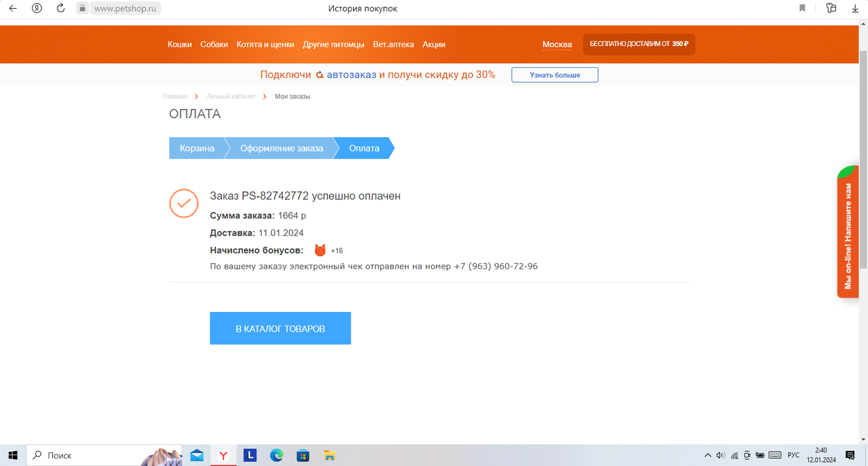Image resolution: width=868 pixels, height=466 pixels.
Task: Open Другие питомцы category
Action: coord(334,44)
